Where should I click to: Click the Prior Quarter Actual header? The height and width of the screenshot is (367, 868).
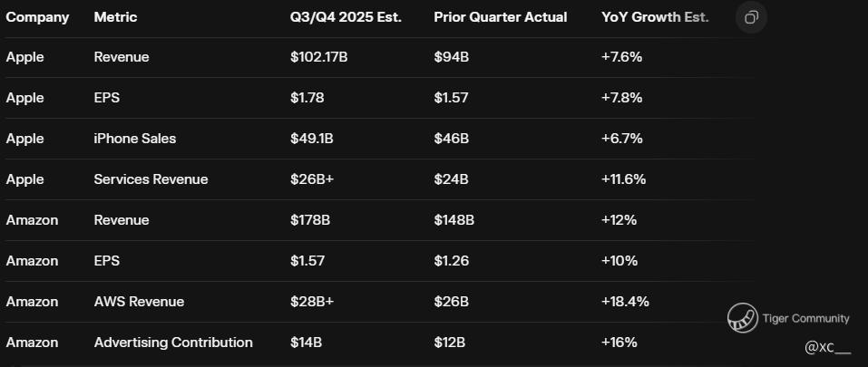[501, 17]
